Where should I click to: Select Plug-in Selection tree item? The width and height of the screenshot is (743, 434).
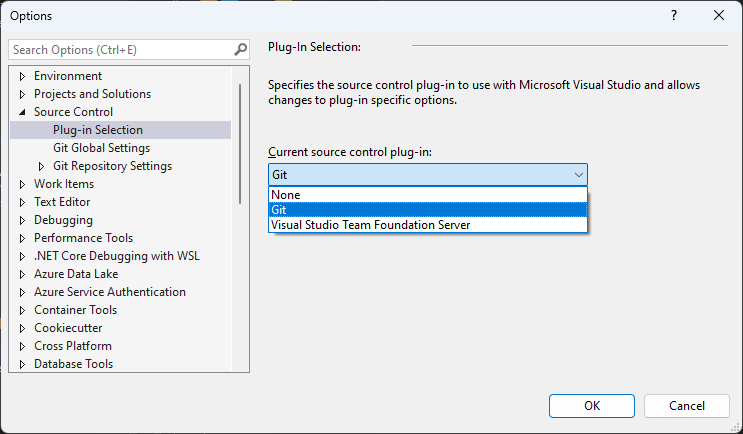tap(98, 130)
